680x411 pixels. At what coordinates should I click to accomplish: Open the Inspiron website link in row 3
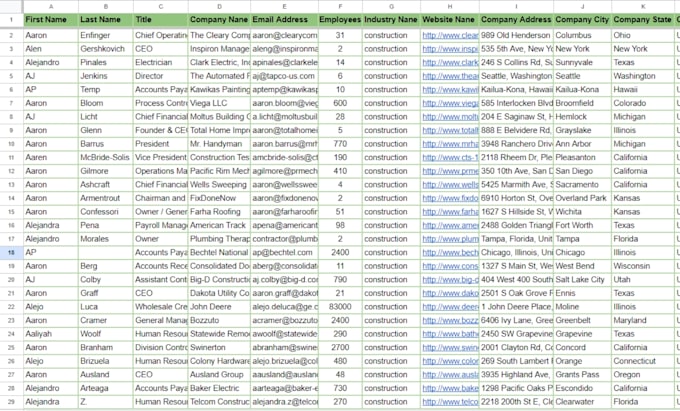[450, 49]
